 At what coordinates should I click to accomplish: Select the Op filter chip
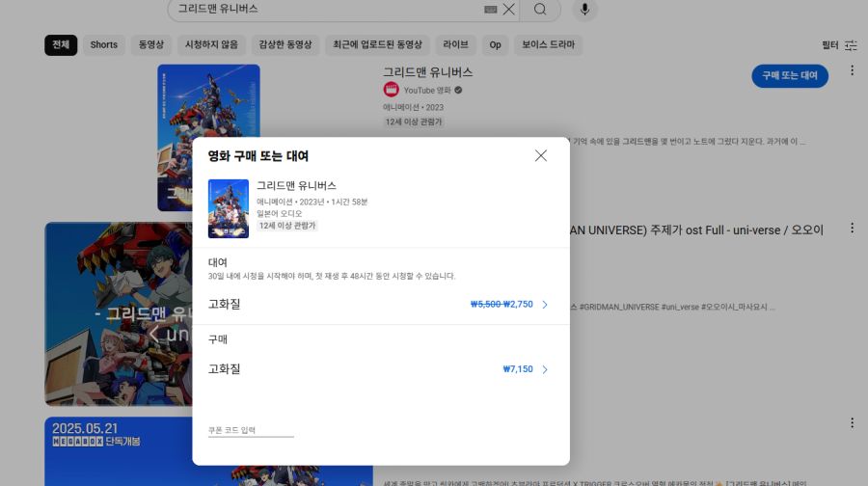tap(496, 44)
